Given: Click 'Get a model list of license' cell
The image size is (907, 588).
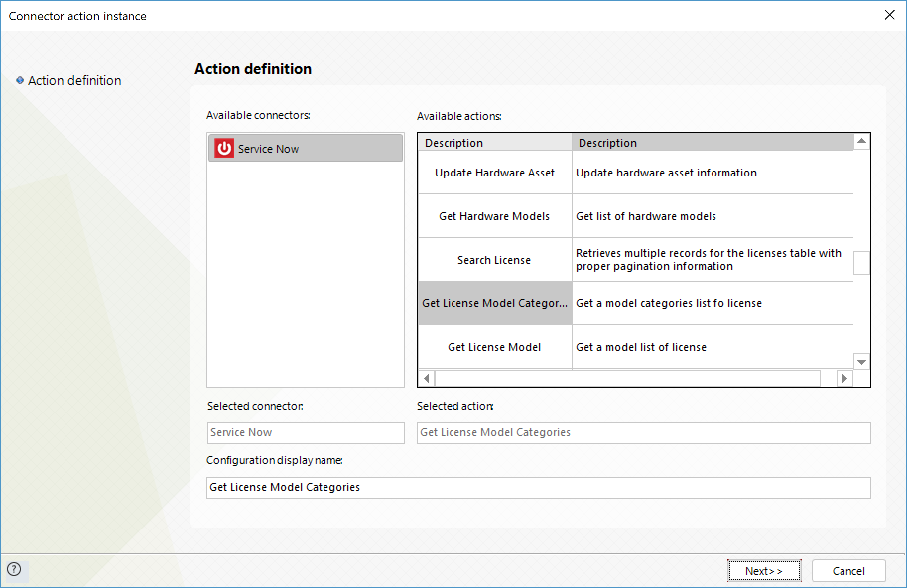Looking at the screenshot, I should [713, 347].
